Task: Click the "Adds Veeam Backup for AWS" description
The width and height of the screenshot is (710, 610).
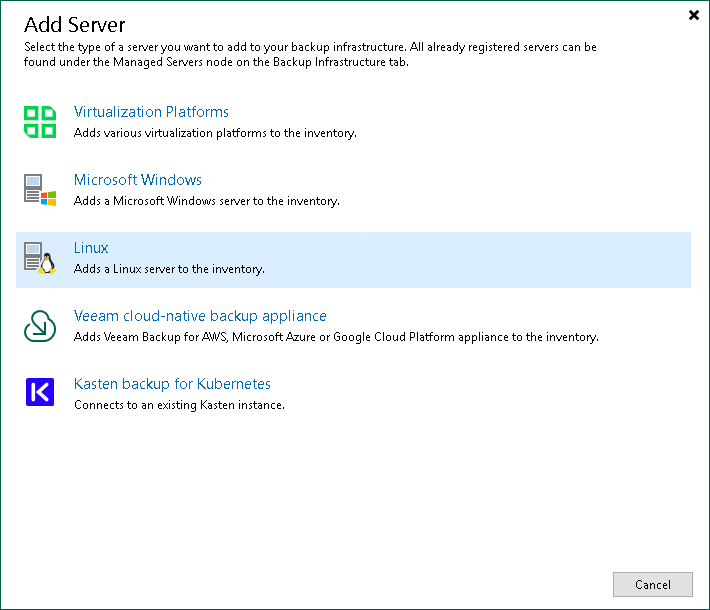Action: [x=336, y=337]
